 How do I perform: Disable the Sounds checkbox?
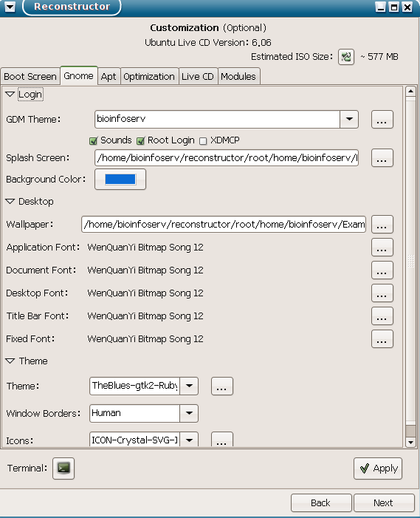click(x=93, y=141)
